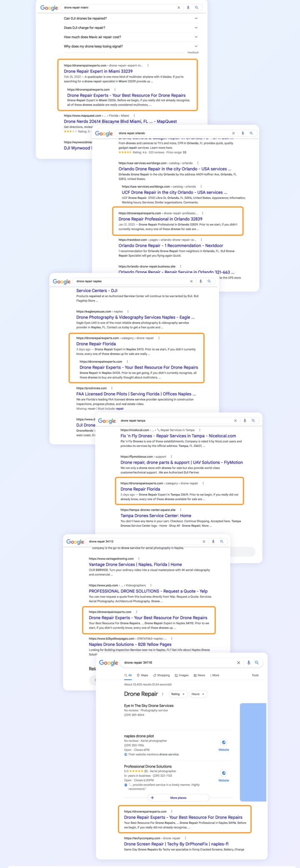Viewport: 300px width, 868px height.
Task: Open the Tools option in the 34116 window
Action: (x=255, y=675)
